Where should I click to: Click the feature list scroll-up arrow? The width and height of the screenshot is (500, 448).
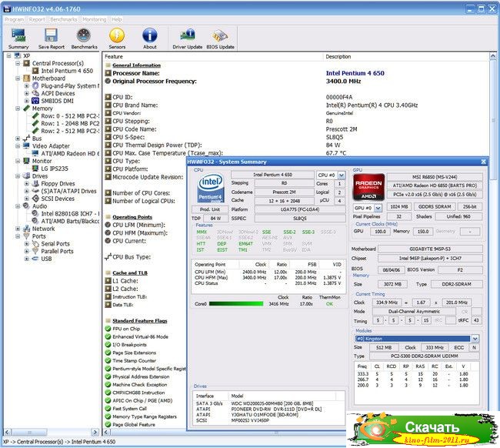click(x=492, y=56)
